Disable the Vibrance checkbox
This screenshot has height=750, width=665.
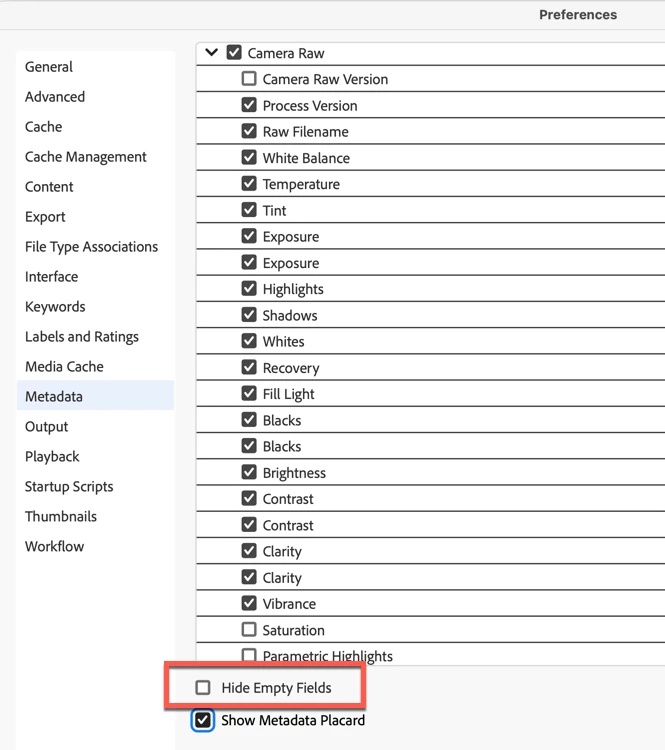249,603
